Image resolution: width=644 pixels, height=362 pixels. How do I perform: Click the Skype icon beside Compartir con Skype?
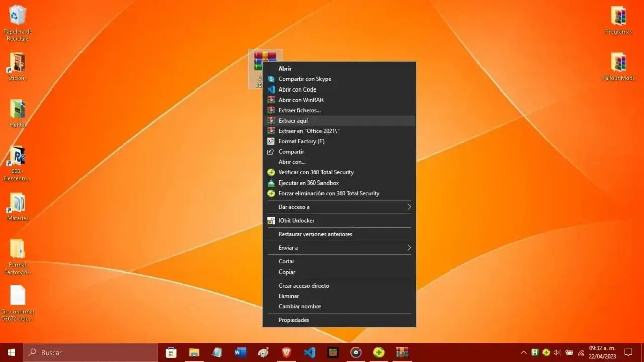point(272,79)
